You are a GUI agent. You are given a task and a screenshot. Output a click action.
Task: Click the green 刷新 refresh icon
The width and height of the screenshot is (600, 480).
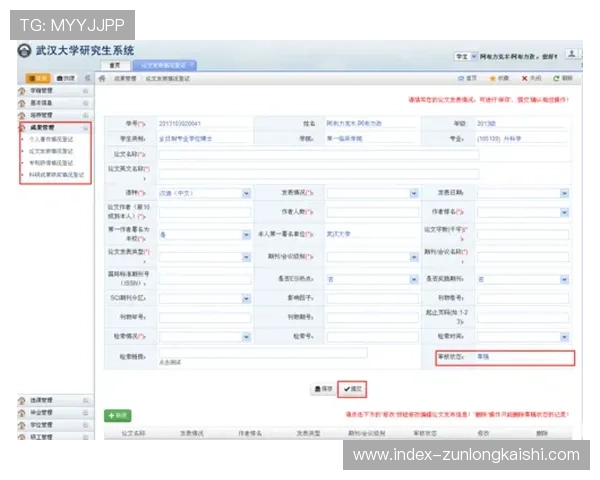click(556, 78)
